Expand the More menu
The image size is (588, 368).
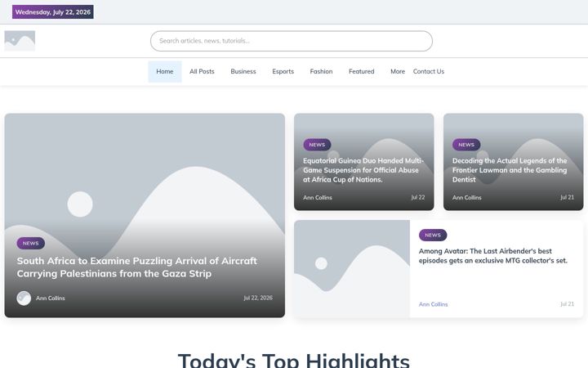click(398, 71)
